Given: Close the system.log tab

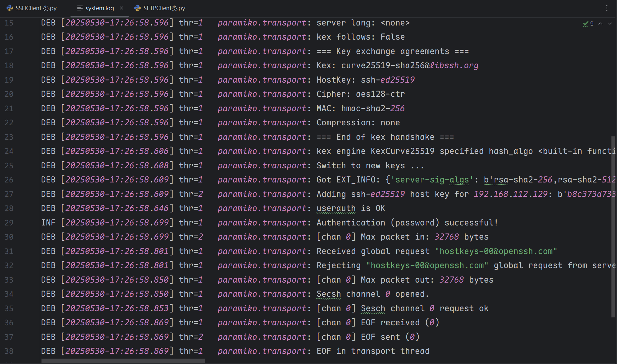Looking at the screenshot, I should (x=121, y=8).
